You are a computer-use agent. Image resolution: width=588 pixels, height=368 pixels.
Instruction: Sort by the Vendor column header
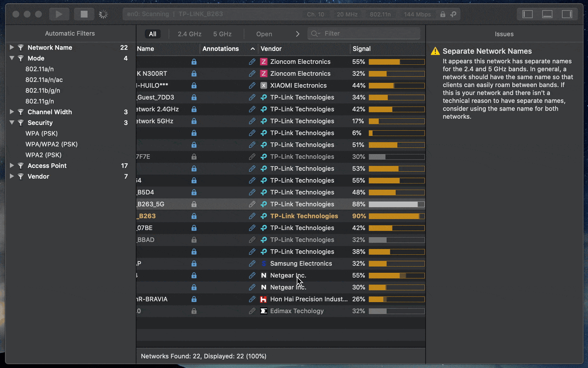(x=271, y=49)
